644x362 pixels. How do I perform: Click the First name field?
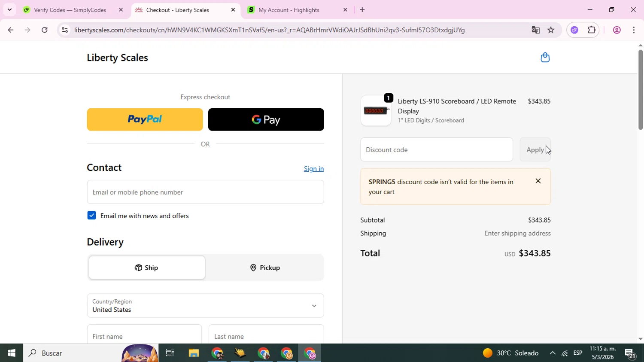point(144,335)
